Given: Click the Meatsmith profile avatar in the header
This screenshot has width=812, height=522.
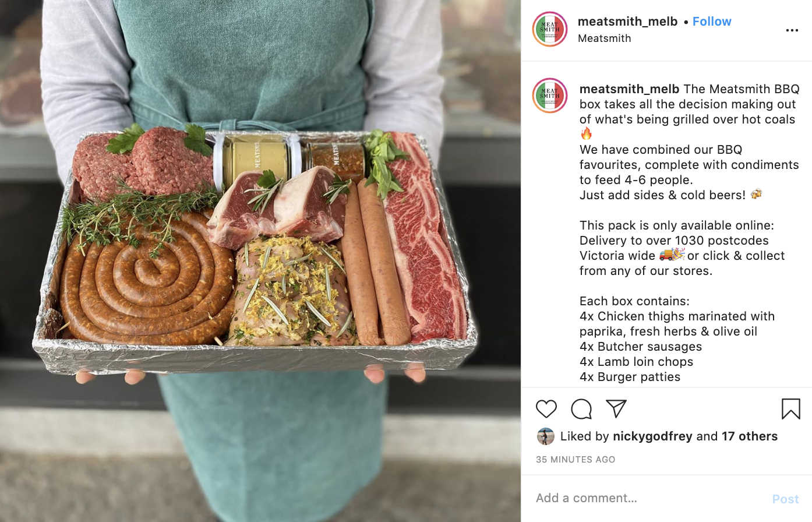Looking at the screenshot, I should (x=550, y=29).
